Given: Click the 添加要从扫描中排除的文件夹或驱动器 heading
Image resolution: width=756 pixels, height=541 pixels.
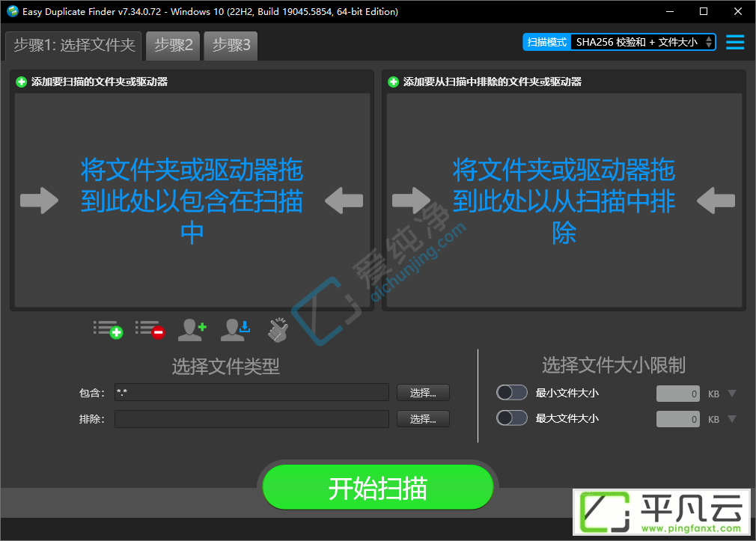Looking at the screenshot, I should [x=493, y=82].
